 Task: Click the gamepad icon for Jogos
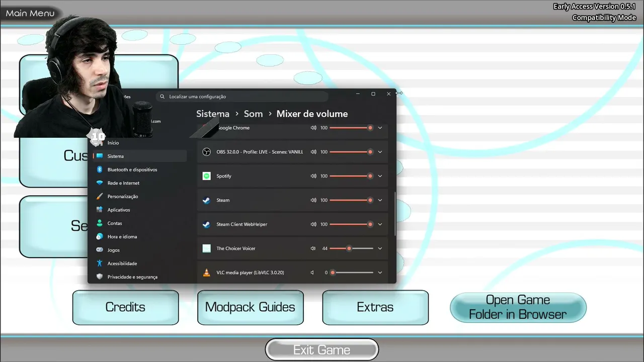click(100, 250)
